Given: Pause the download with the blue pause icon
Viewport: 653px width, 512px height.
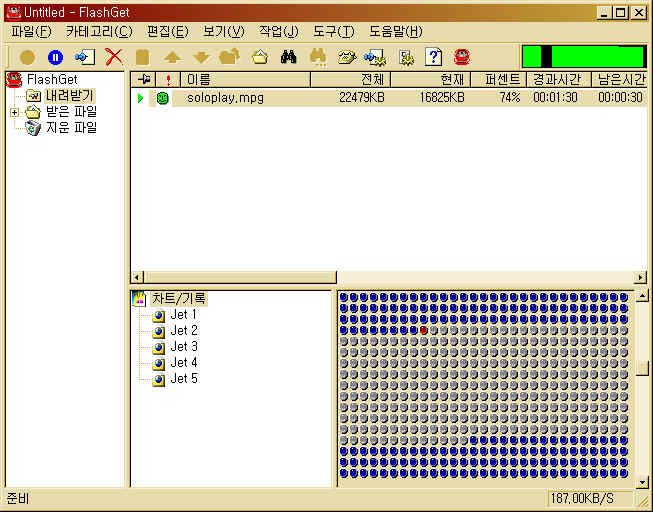Looking at the screenshot, I should pyautogui.click(x=55, y=57).
